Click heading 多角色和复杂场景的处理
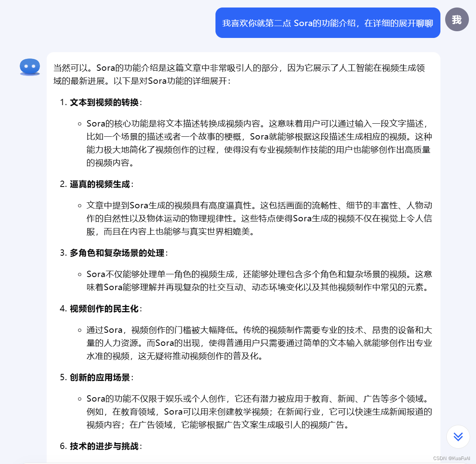The width and height of the screenshot is (476, 464). click(x=117, y=253)
